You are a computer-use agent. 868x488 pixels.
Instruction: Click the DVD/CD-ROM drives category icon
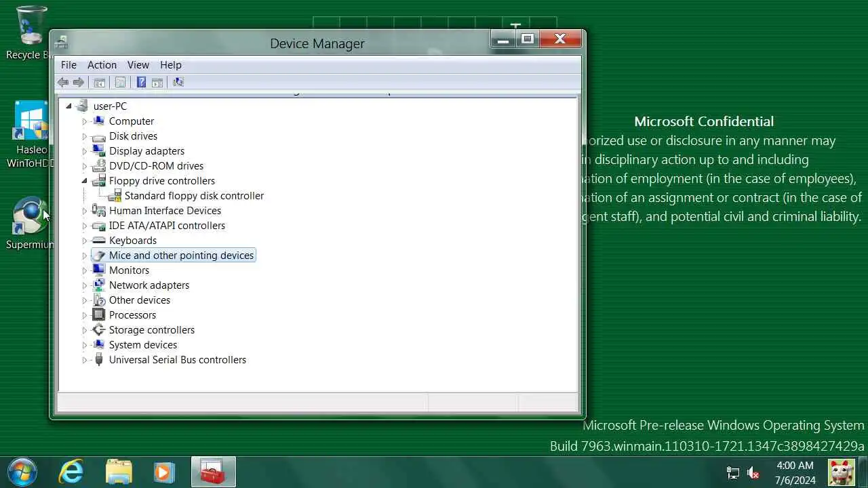pyautogui.click(x=99, y=166)
